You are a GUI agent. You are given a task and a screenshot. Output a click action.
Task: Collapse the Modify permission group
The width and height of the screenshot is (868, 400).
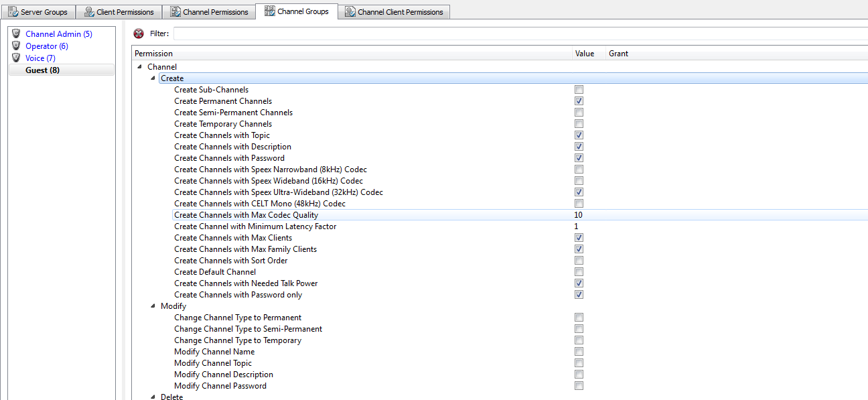[x=153, y=306]
